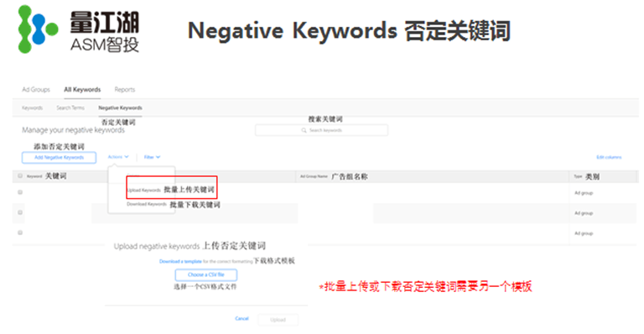Select the Search Terms sub-tab

click(70, 107)
